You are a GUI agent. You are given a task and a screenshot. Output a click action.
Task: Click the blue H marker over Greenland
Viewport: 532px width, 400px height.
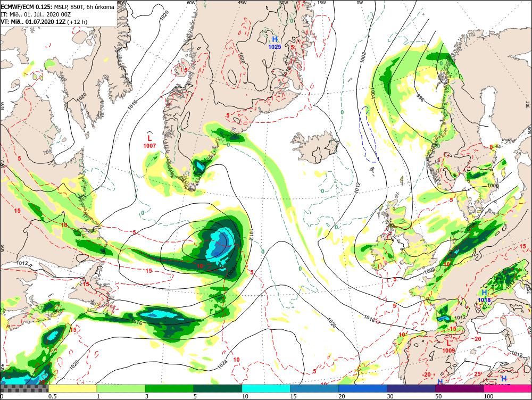[275, 39]
